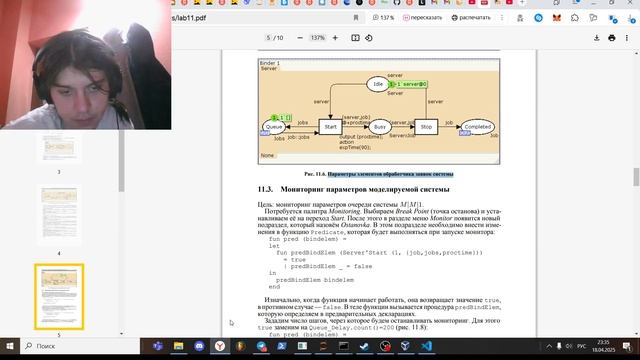Click the Поиск taskbar search box
This screenshot has width=640, height=360.
[80, 346]
